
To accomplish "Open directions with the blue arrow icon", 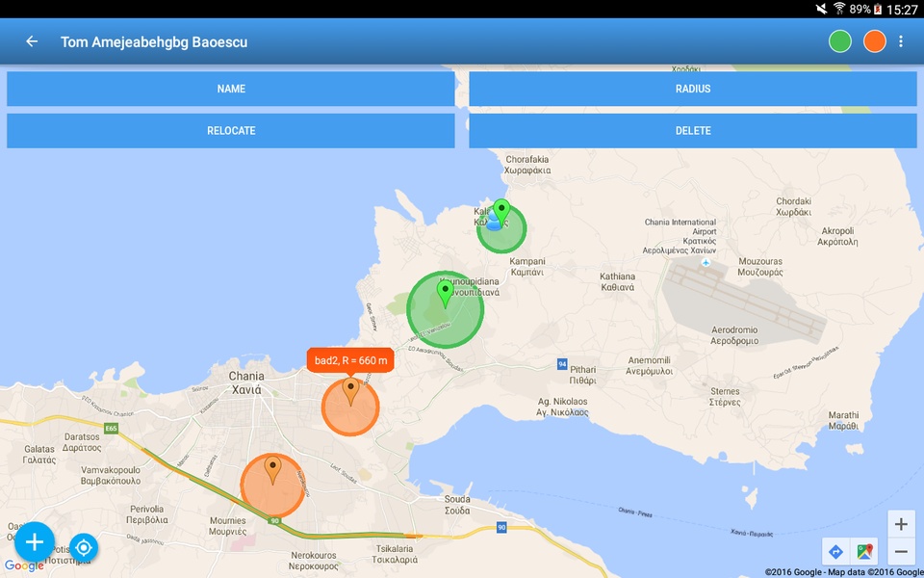I will click(x=835, y=552).
